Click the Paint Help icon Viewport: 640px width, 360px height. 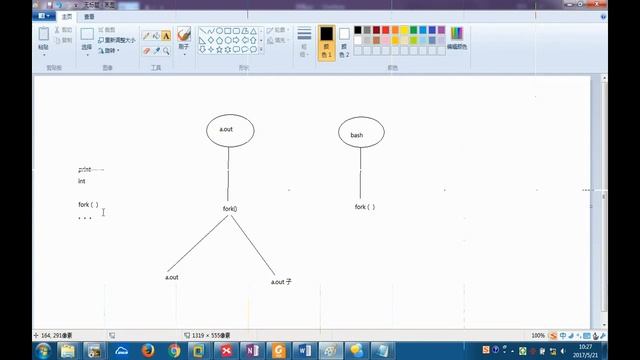click(x=603, y=17)
